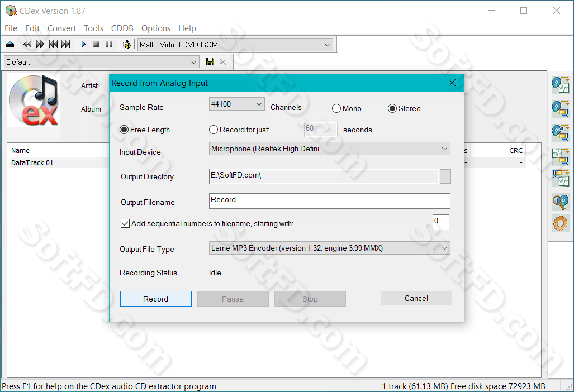Browse for output directory with the ... button
Image resolution: width=574 pixels, height=392 pixels.
point(445,176)
